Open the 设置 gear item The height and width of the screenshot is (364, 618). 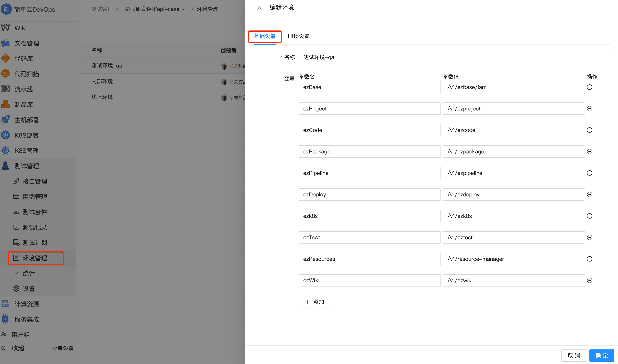(28, 289)
